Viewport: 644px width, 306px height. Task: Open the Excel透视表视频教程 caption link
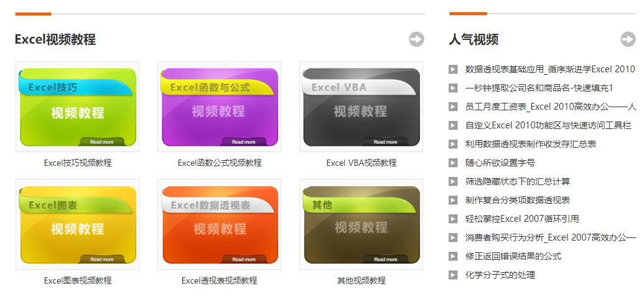(219, 280)
